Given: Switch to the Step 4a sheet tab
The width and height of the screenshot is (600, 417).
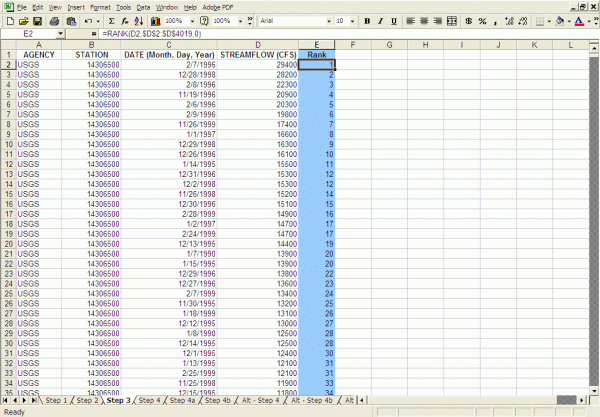Looking at the screenshot, I should click(x=182, y=400).
